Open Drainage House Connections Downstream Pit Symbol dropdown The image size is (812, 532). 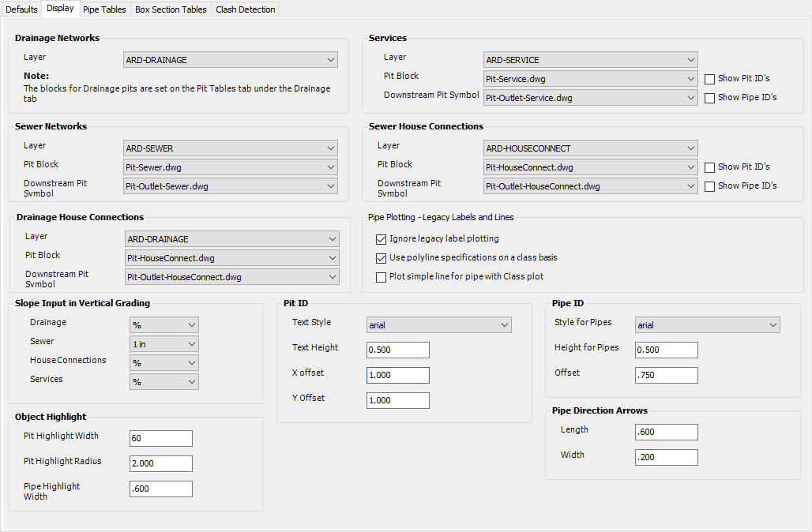click(x=232, y=277)
